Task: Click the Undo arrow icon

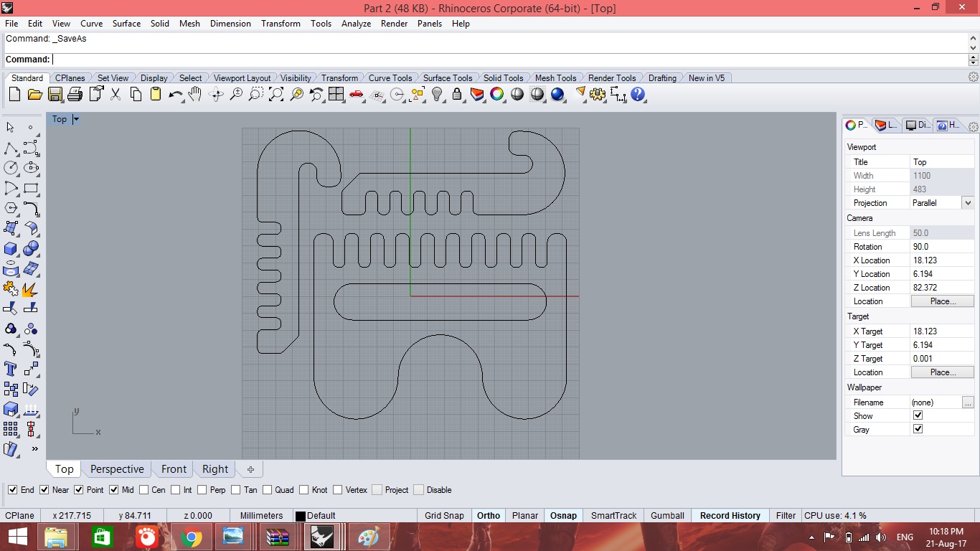Action: pos(175,95)
